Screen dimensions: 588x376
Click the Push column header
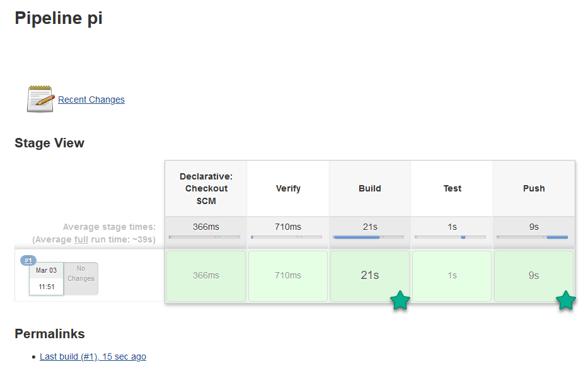[x=534, y=188]
